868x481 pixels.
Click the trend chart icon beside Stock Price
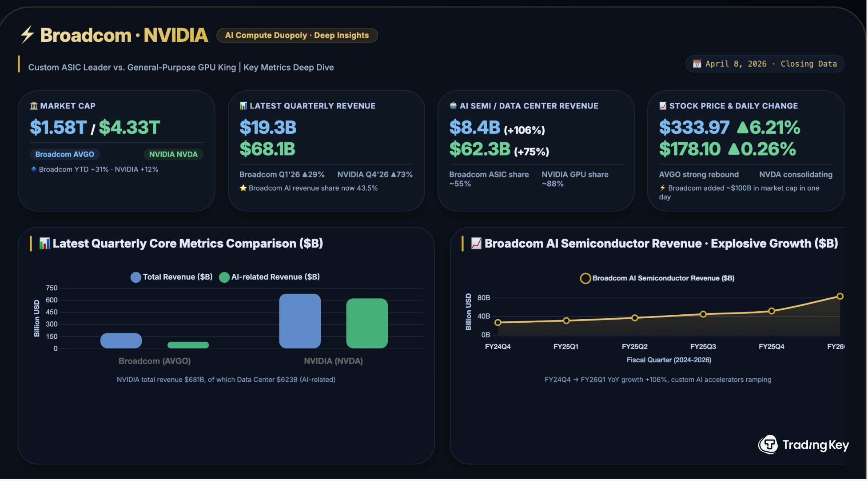pos(663,106)
